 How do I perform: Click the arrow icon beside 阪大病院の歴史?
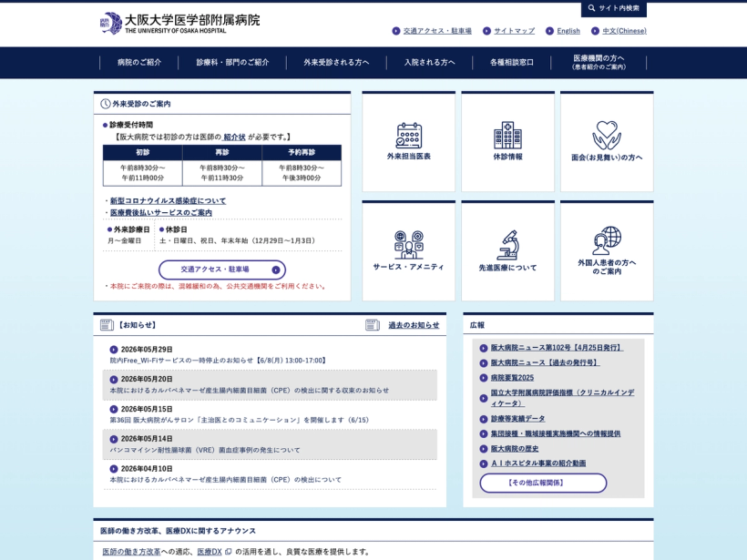484,449
